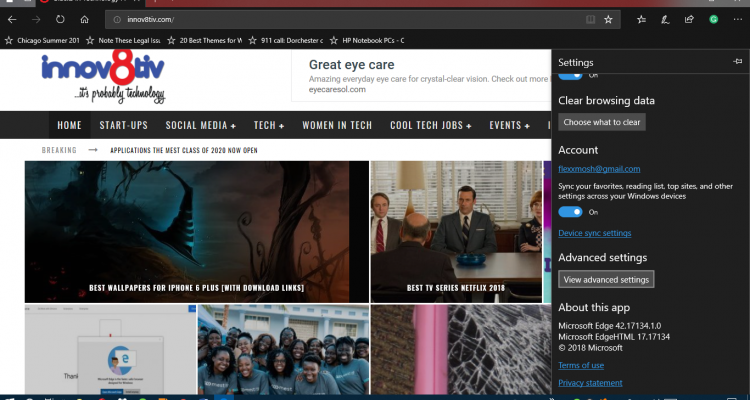Screen dimensions: 750x400
Task: Click the About this app heading
Action: coord(594,308)
